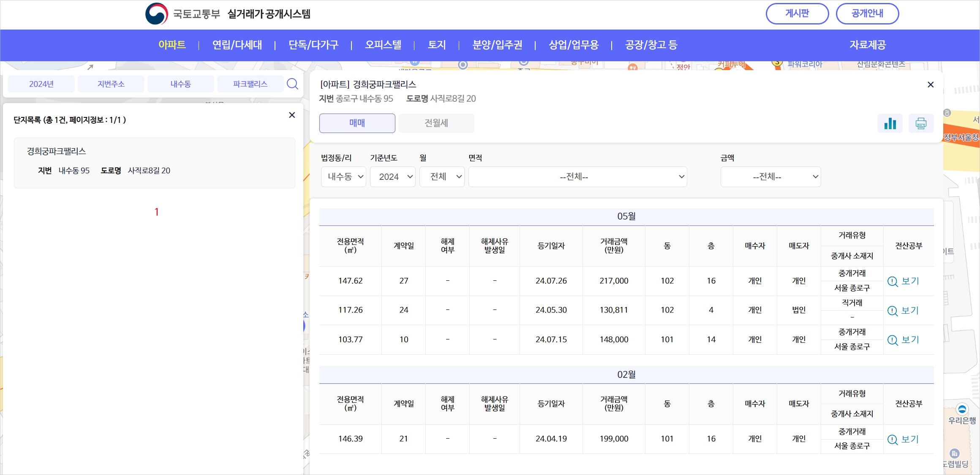This screenshot has height=475, width=980.
Task: Close the 단지목록 list panel
Action: 292,115
